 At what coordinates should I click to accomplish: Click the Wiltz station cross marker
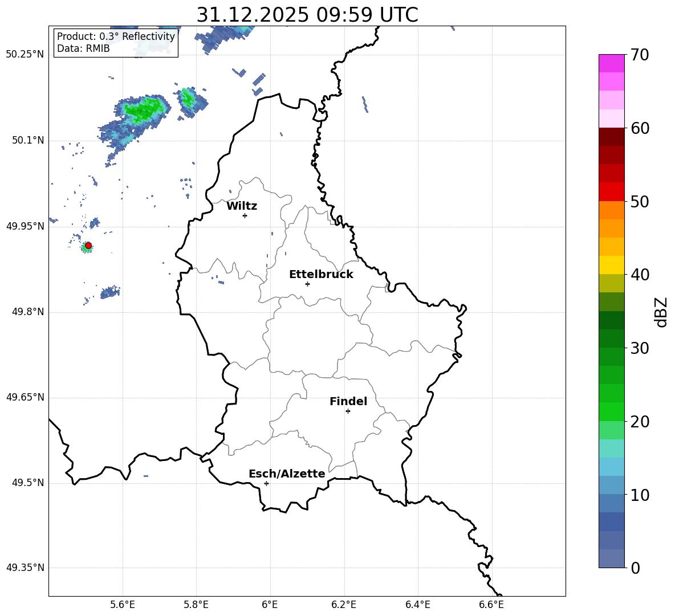[x=245, y=215]
